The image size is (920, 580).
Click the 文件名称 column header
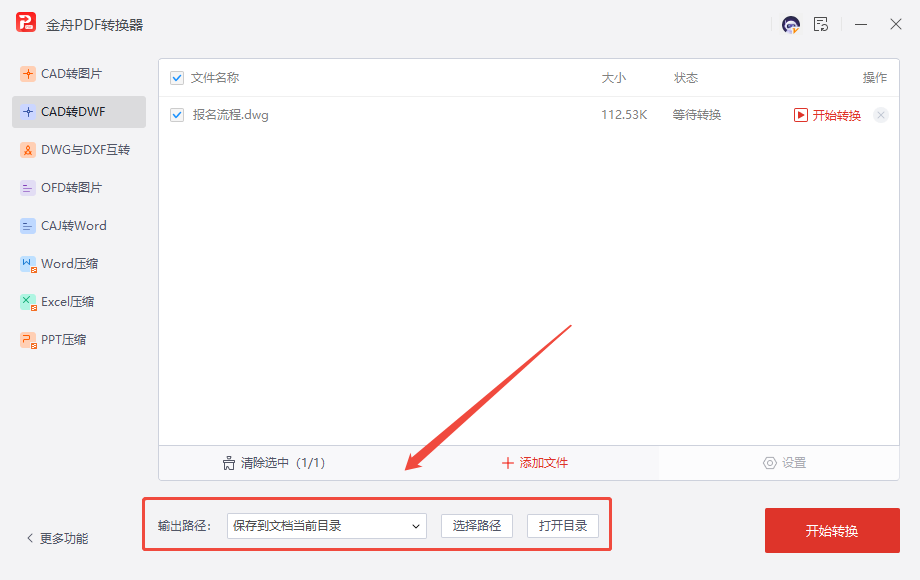pos(215,78)
